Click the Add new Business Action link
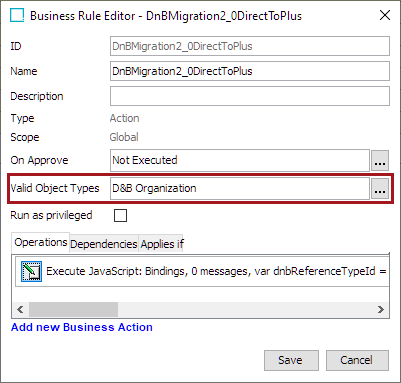This screenshot has width=401, height=383. [82, 327]
